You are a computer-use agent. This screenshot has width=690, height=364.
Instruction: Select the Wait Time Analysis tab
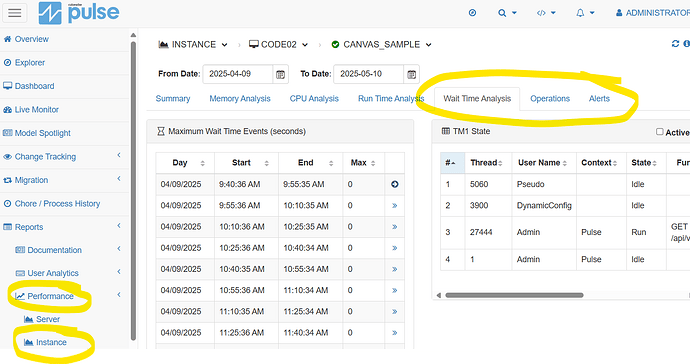point(477,99)
